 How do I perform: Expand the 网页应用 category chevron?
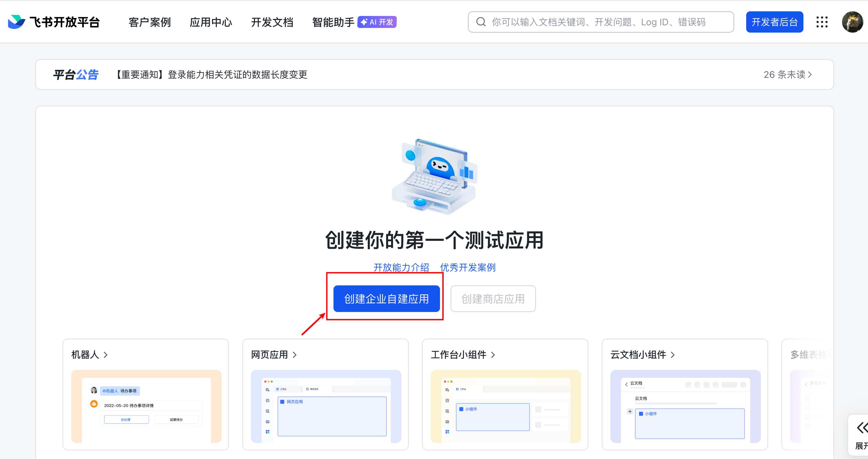pos(295,355)
